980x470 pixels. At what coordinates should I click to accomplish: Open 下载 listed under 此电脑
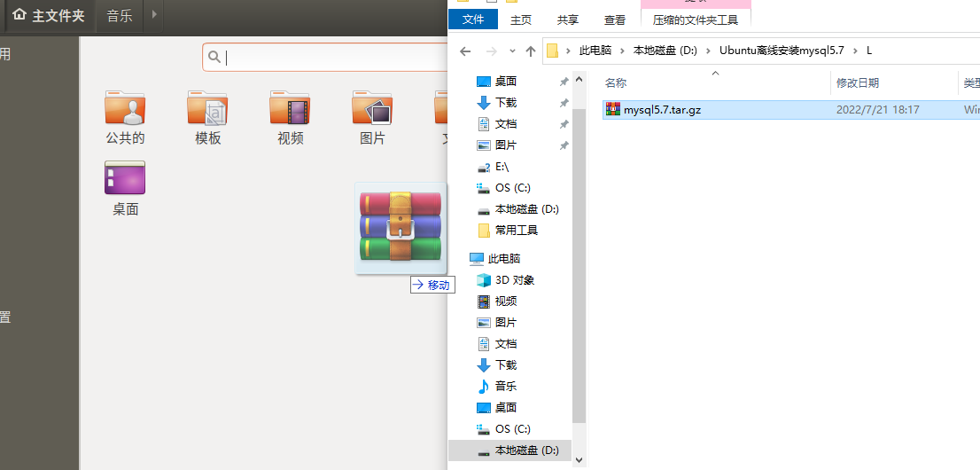coord(506,364)
